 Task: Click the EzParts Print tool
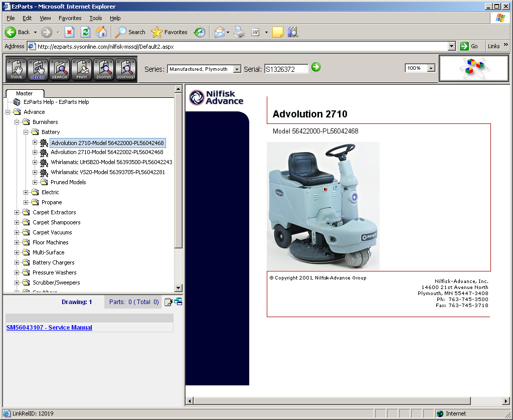click(x=82, y=69)
